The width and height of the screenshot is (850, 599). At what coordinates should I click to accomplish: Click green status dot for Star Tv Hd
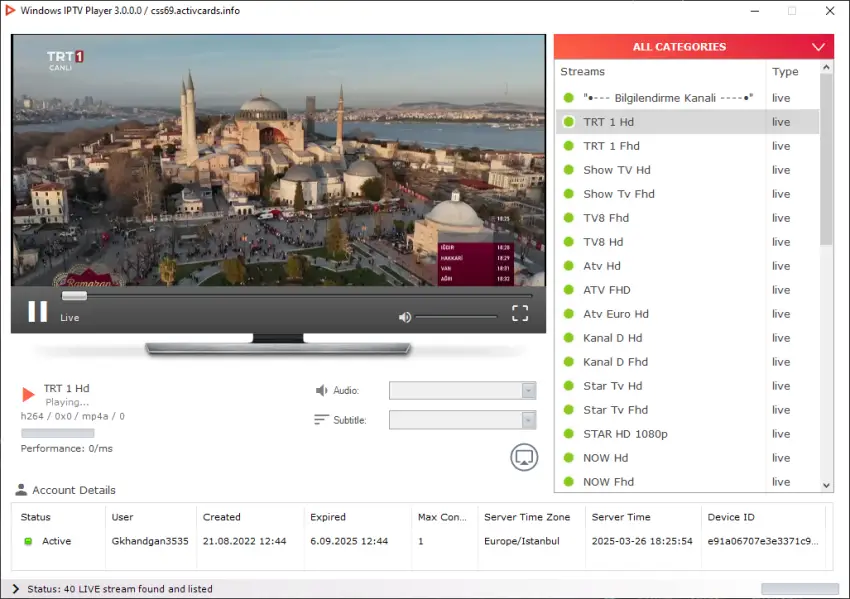(x=569, y=385)
